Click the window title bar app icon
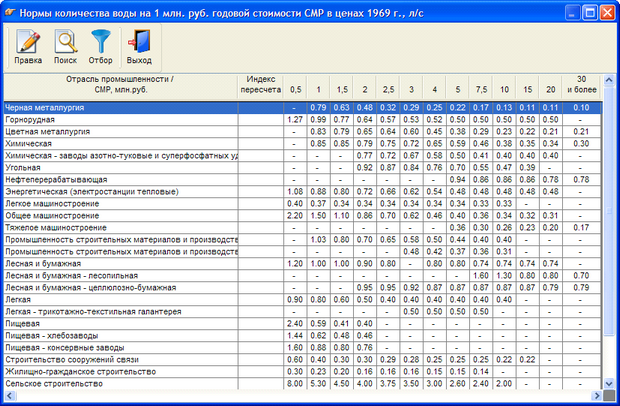This screenshot has height=406, width=620. (10, 13)
